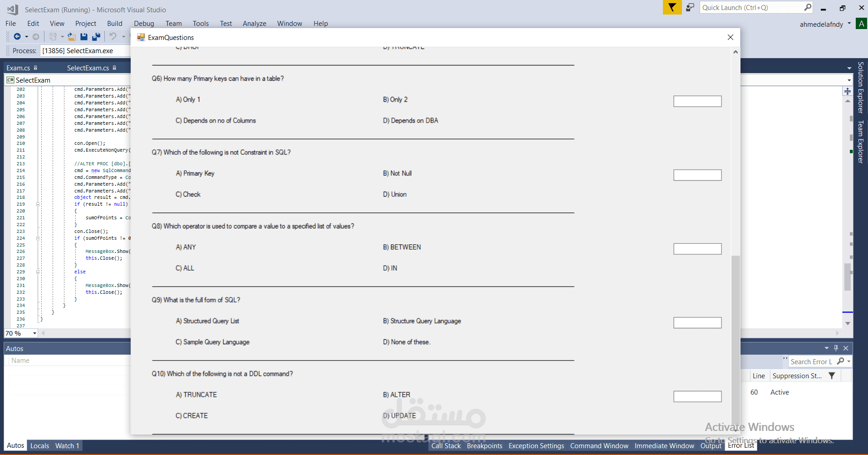Click the Navigate Backward arrow icon
The height and width of the screenshot is (455, 868).
coord(17,36)
